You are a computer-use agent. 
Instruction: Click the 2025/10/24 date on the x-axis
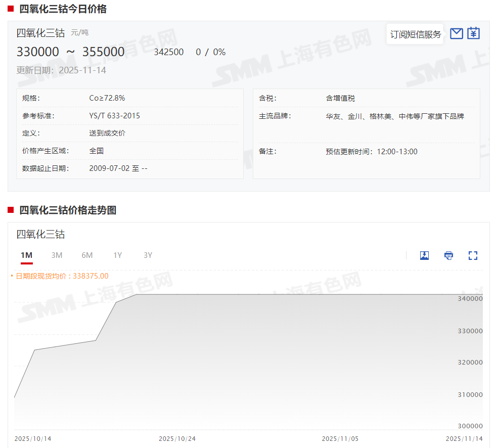pos(177,438)
